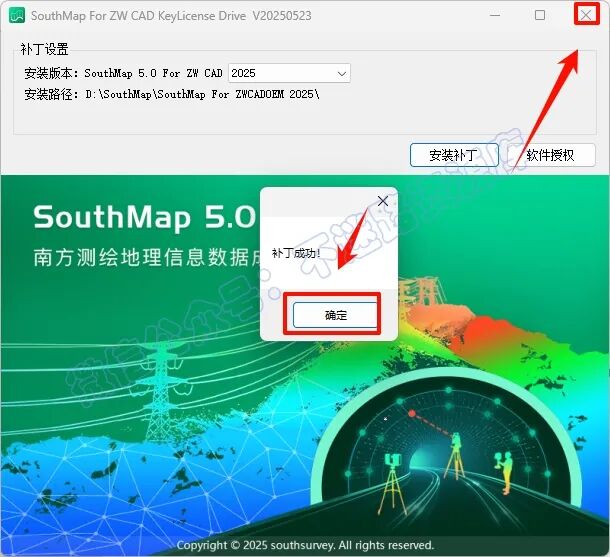Viewport: 610px width, 557px height.
Task: Click the 确定 button in the dialog
Action: [336, 315]
